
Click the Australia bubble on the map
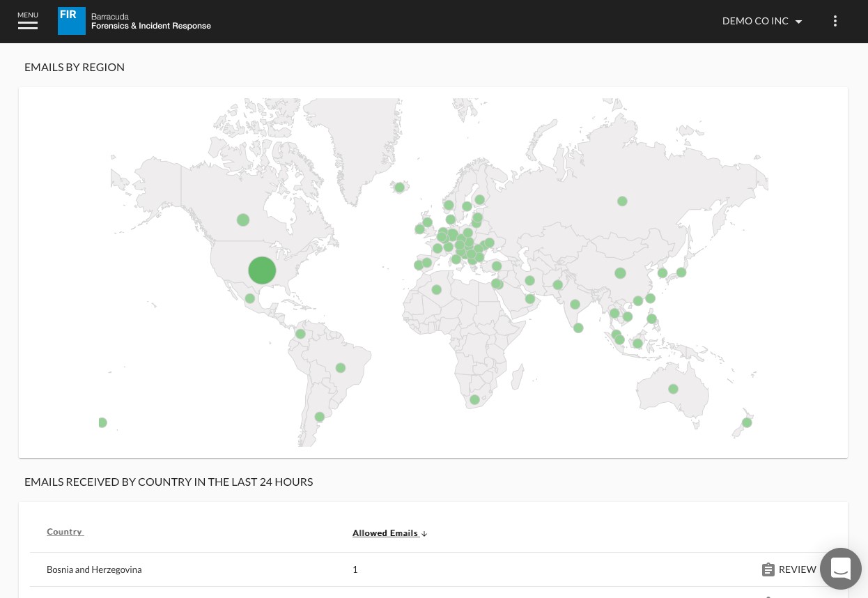pyautogui.click(x=673, y=389)
